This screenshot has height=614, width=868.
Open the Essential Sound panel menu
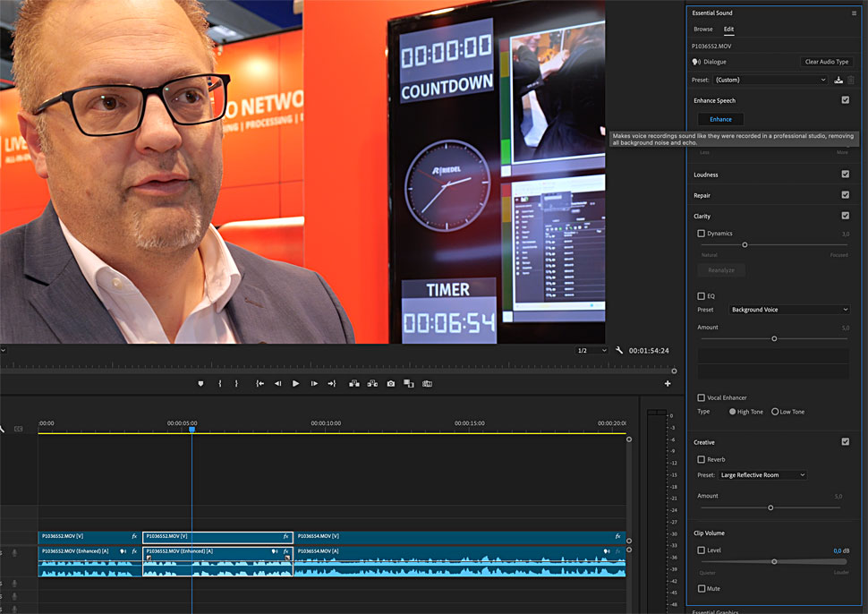(x=854, y=13)
